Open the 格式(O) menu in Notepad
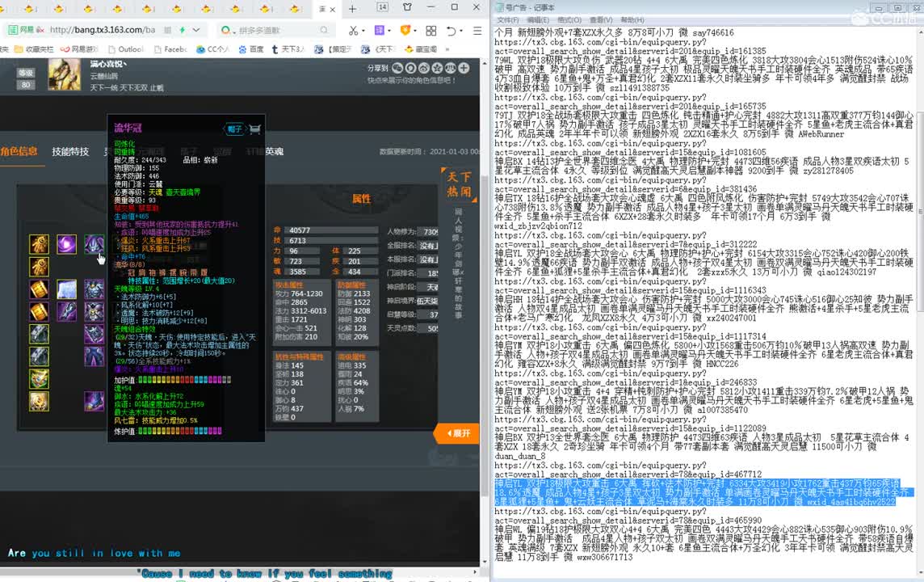This screenshot has width=924, height=582. point(569,19)
